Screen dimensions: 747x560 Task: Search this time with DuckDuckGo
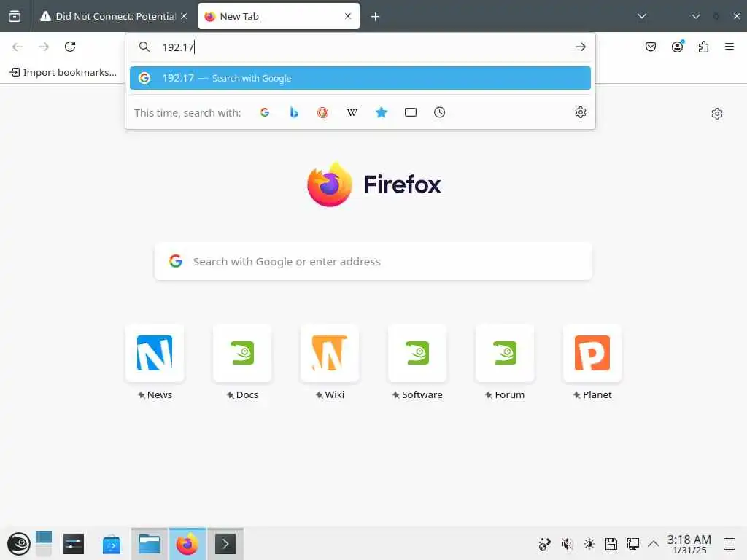(x=323, y=112)
